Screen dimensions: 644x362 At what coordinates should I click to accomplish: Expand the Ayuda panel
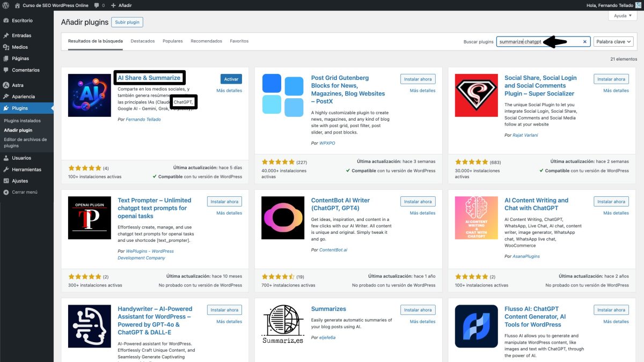coord(621,16)
